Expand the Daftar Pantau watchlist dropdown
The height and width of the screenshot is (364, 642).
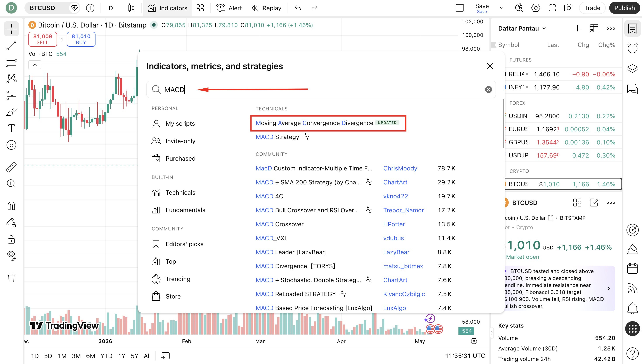(522, 29)
